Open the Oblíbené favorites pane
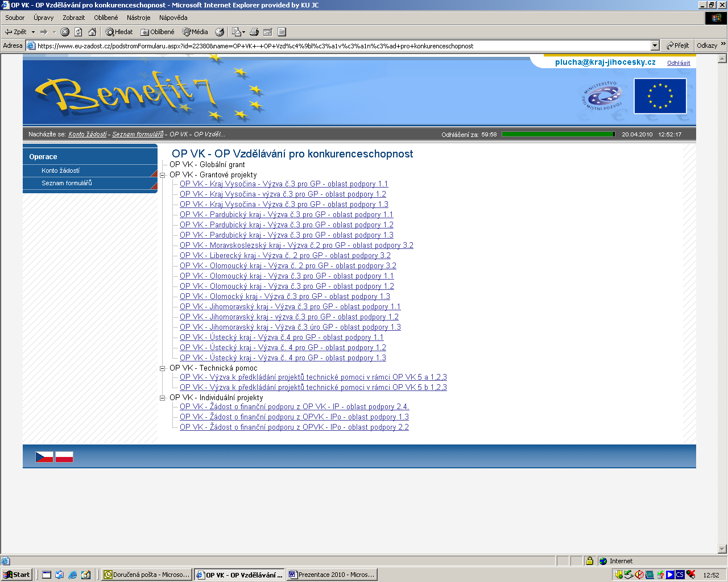 [x=158, y=32]
